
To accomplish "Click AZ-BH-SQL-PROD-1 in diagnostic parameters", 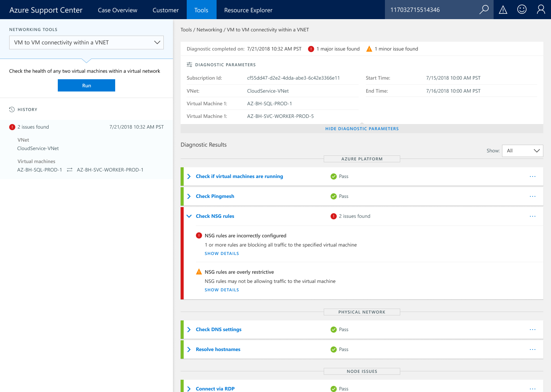I will pos(269,104).
